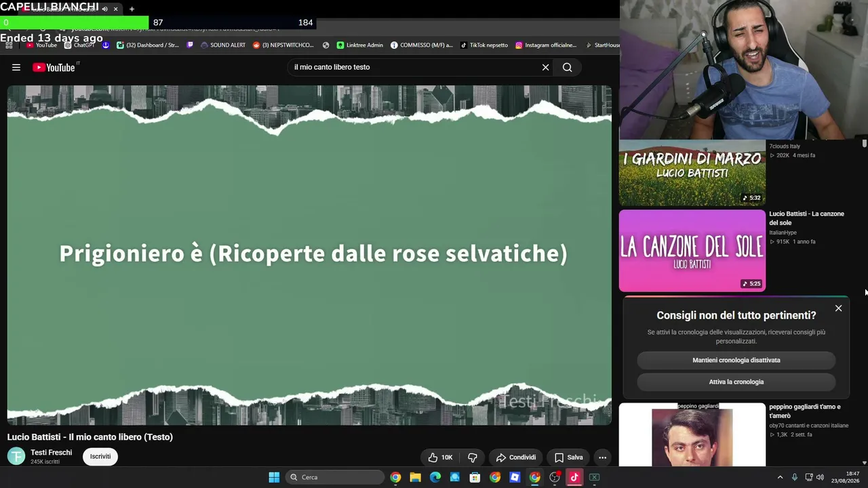Open the taskbar microphone indicator
The width and height of the screenshot is (868, 488).
pyautogui.click(x=794, y=477)
